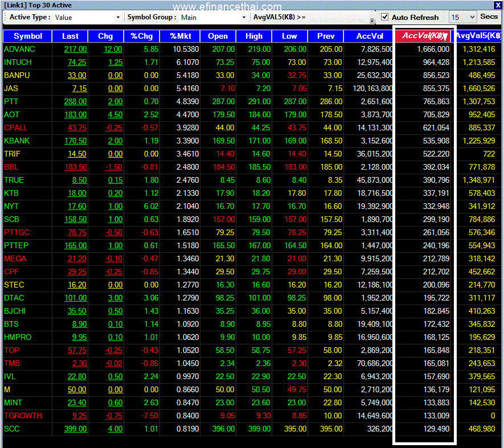Select the BANPU symbol
504x448 pixels.
17,75
